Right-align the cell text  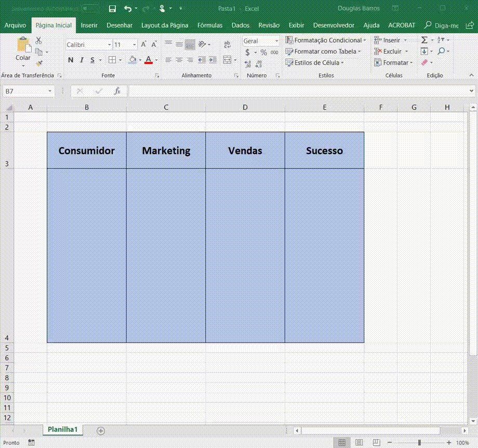[190, 60]
